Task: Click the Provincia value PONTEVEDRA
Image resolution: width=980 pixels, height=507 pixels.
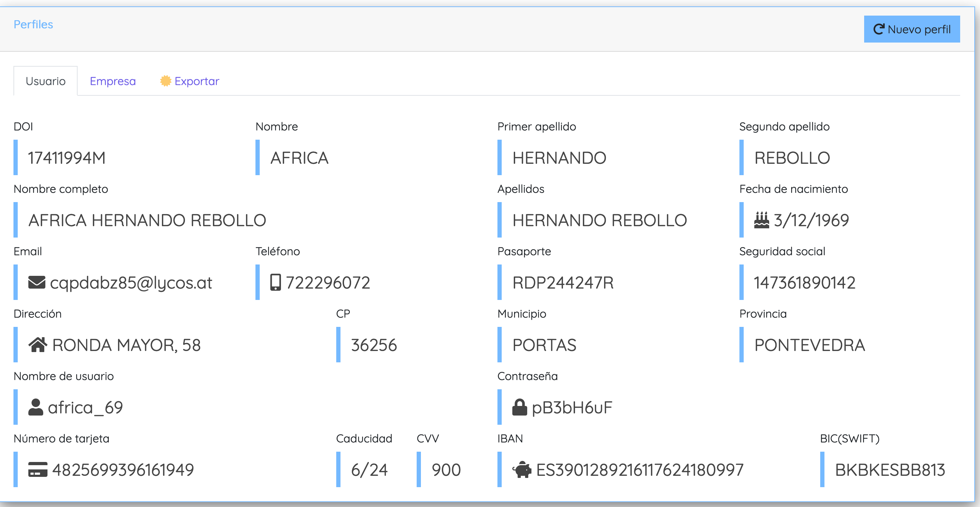Action: coord(810,345)
